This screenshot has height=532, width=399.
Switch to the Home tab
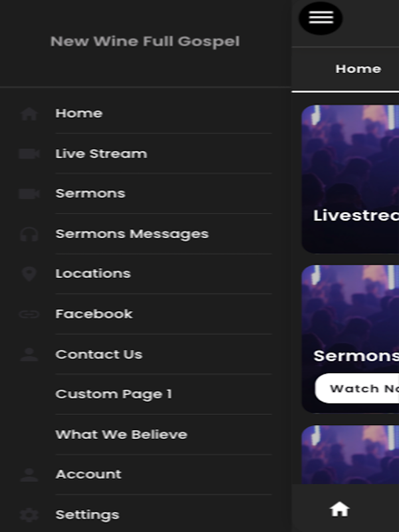point(358,69)
